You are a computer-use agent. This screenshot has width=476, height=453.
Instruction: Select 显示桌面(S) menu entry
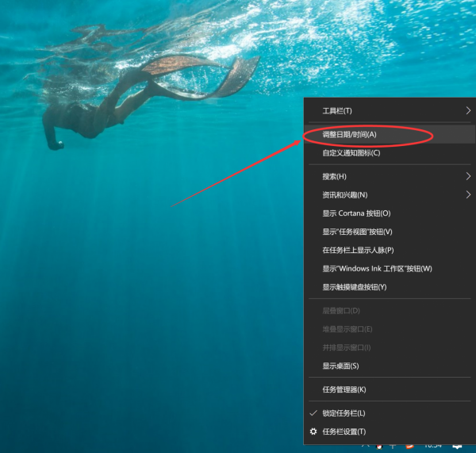pyautogui.click(x=390, y=367)
